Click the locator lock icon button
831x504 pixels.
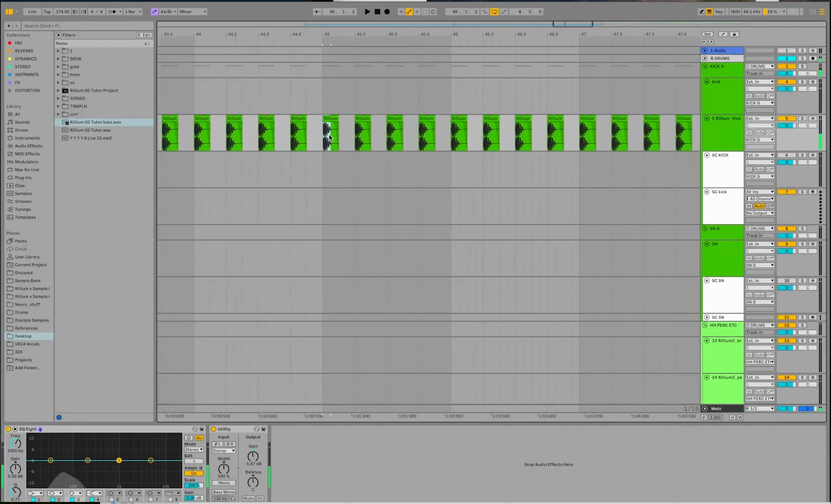click(x=734, y=34)
